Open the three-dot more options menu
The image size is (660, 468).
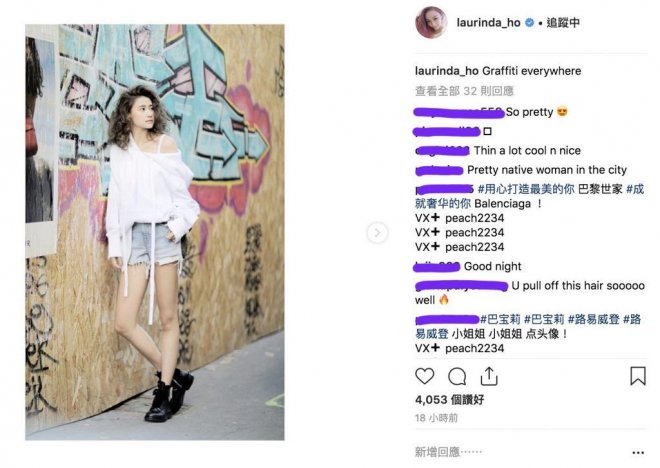(638, 452)
